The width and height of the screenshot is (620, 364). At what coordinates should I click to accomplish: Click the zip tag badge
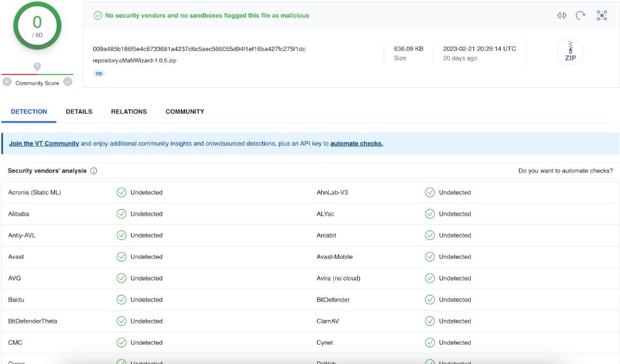pyautogui.click(x=99, y=73)
